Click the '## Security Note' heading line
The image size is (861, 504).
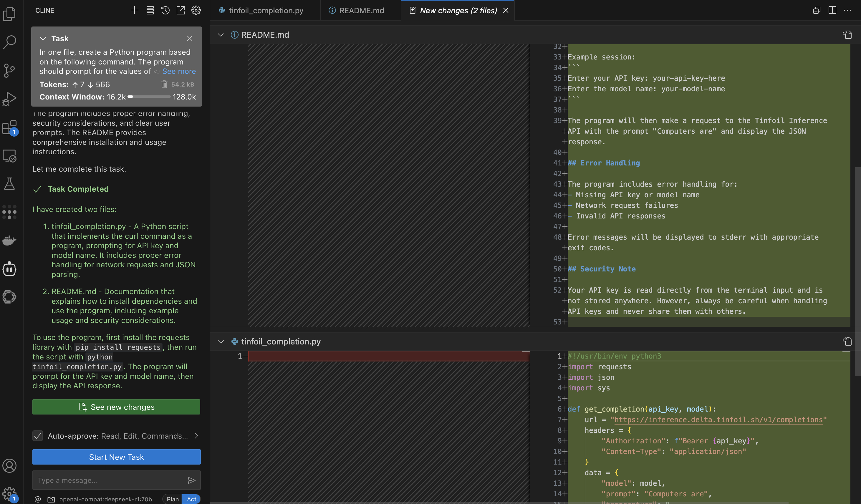tap(601, 269)
